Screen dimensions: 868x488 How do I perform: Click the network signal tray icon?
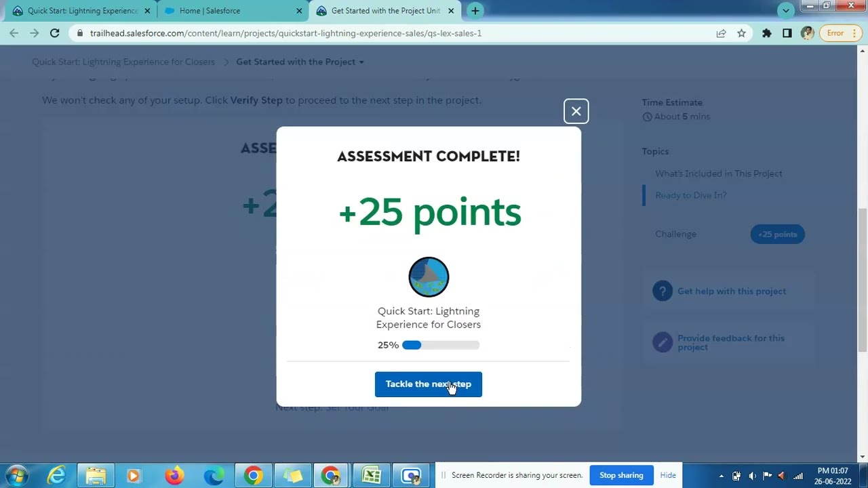tap(798, 476)
